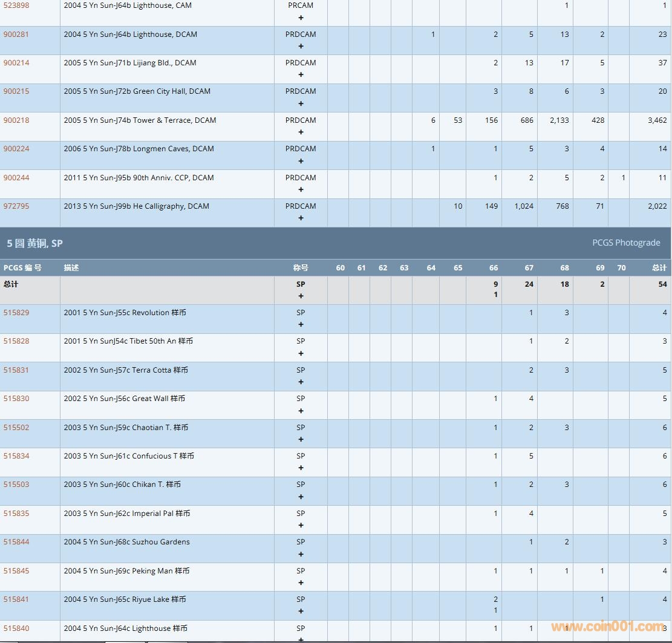The height and width of the screenshot is (643, 672).
Task: Click plus icon for 2006 Longmen Caves row
Action: (301, 161)
